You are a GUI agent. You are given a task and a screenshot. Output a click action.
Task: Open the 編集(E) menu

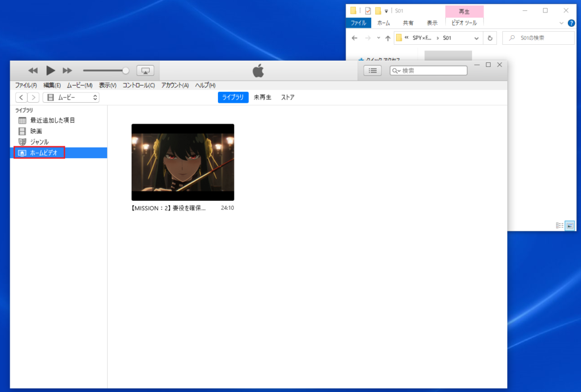[x=52, y=85]
